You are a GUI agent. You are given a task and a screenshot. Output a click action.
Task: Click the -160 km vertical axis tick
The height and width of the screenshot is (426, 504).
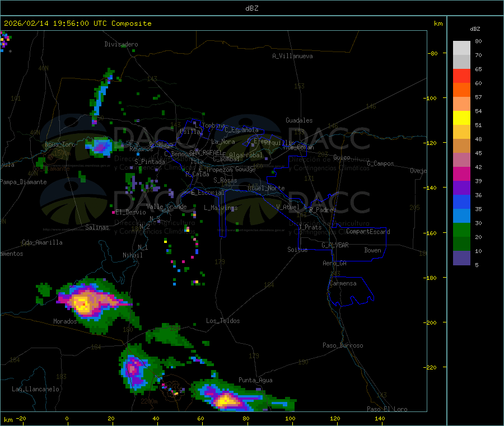click(430, 233)
